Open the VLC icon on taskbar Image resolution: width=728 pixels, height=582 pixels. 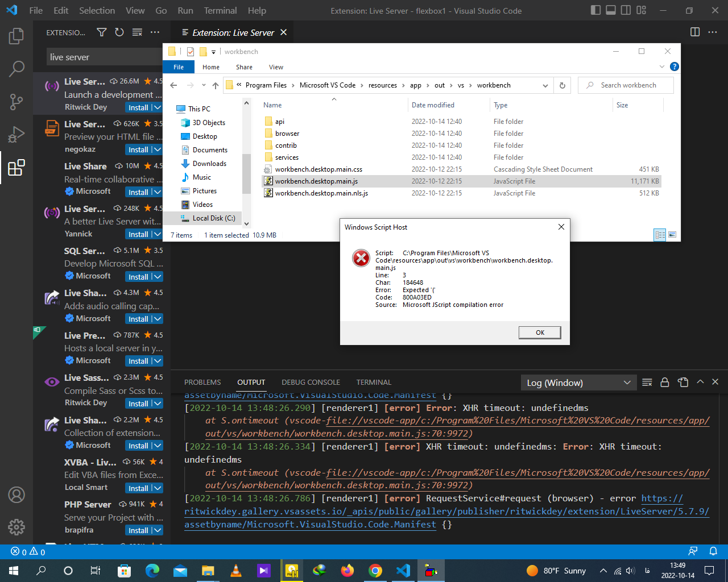click(236, 570)
